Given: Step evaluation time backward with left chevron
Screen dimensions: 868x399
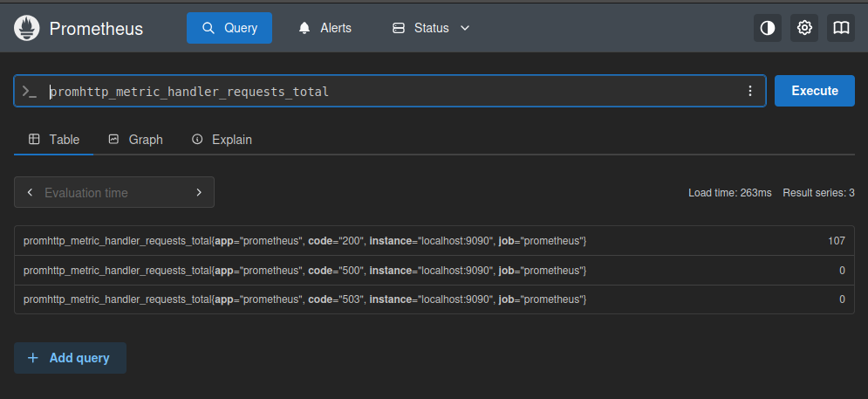Looking at the screenshot, I should coord(30,192).
